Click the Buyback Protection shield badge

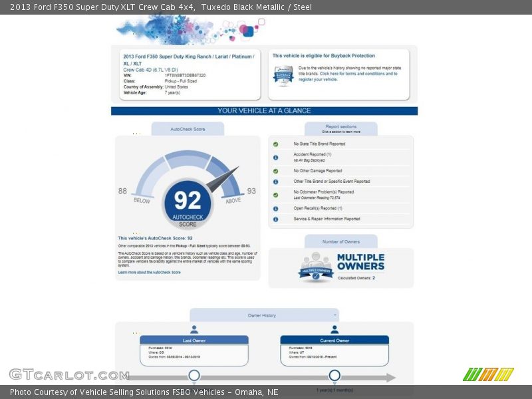[284, 76]
